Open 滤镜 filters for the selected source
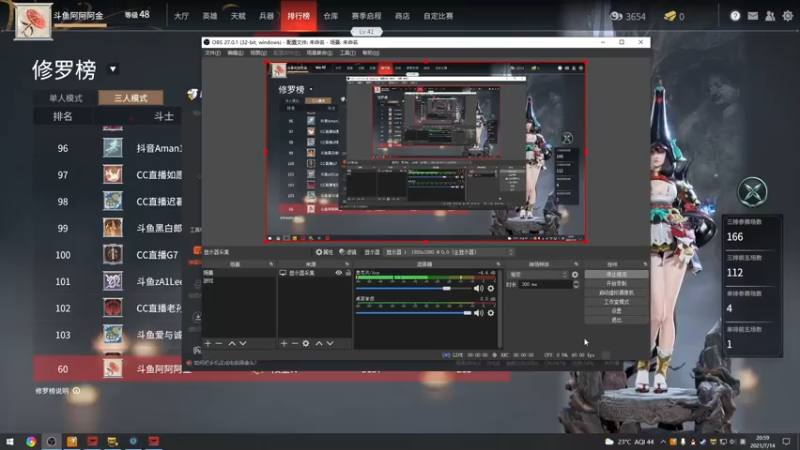Screen dimensions: 800x450 pos(348,252)
